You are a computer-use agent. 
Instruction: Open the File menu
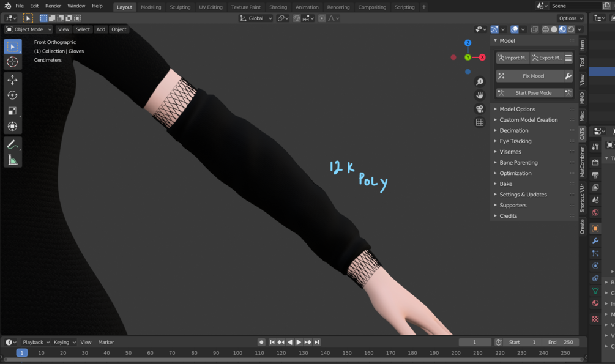[20, 6]
